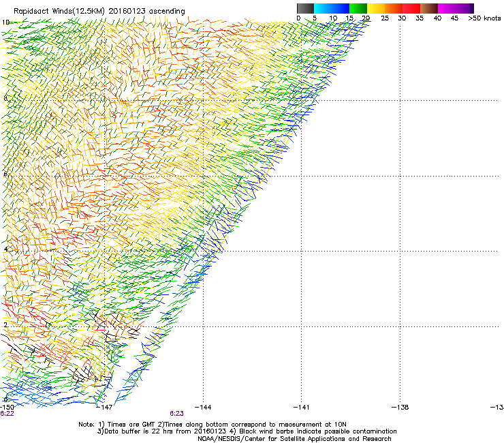Click the '3)Data buffer is 22 hrs' note line

coord(247,431)
